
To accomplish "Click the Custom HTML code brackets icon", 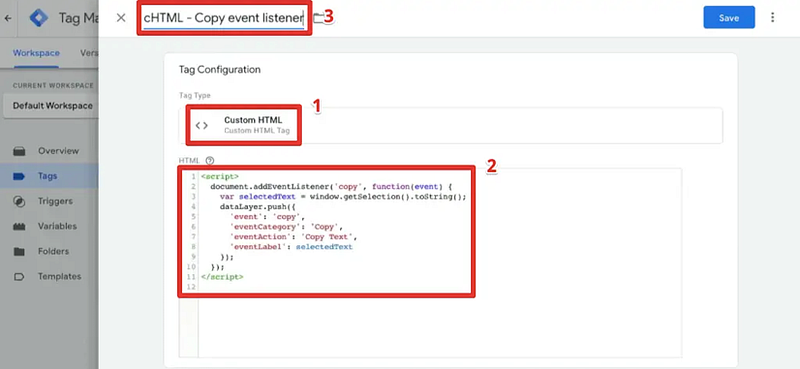I will [x=202, y=126].
